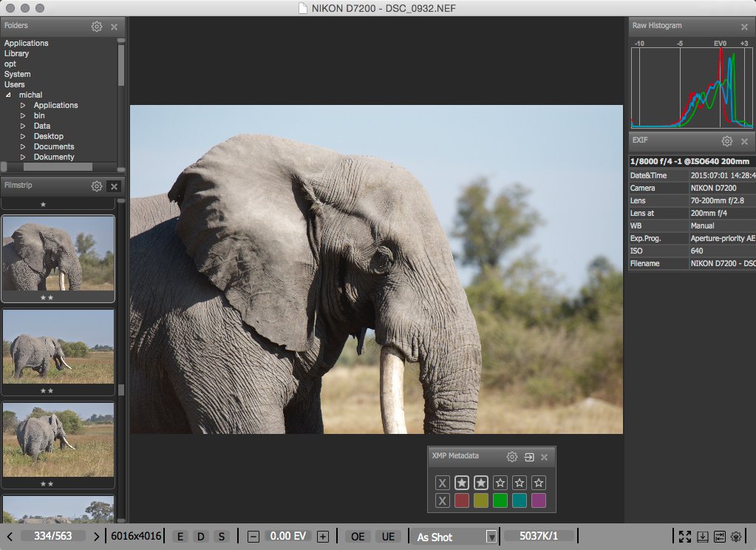Open the EXIF panel settings gear
Image resolution: width=756 pixels, height=550 pixels.
click(x=727, y=141)
